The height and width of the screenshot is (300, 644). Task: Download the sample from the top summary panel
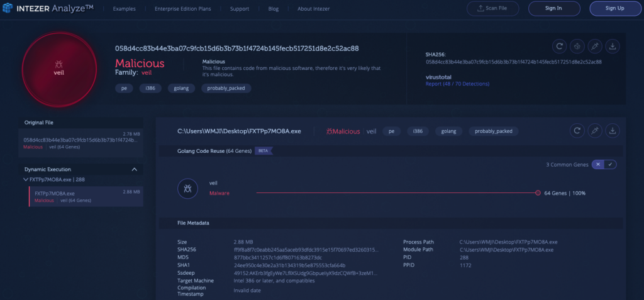613,46
